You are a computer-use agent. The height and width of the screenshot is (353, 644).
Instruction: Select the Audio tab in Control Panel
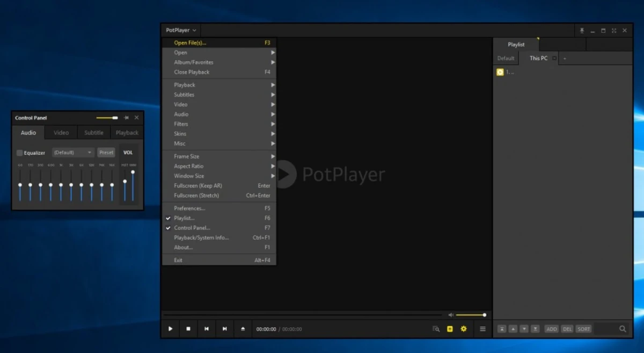[x=28, y=133]
